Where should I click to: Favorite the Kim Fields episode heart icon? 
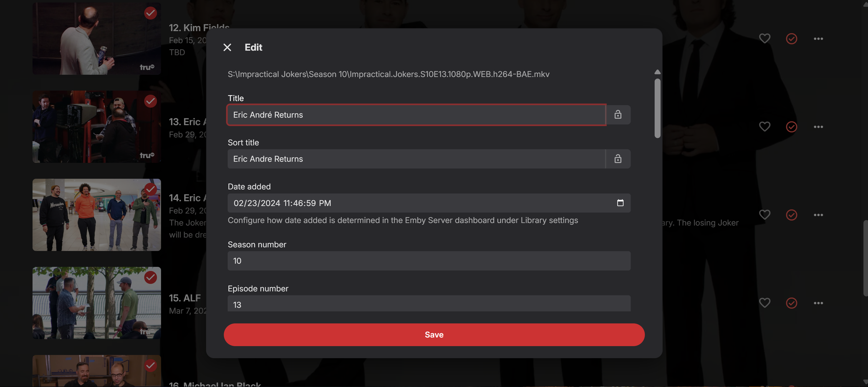[x=765, y=39]
